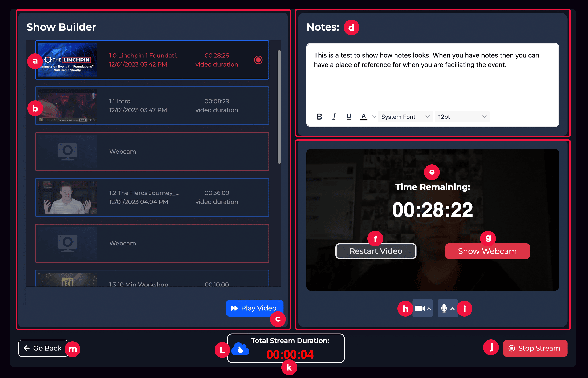Click the Linchpin Foundations video thumbnail
The height and width of the screenshot is (378, 588).
coord(68,60)
